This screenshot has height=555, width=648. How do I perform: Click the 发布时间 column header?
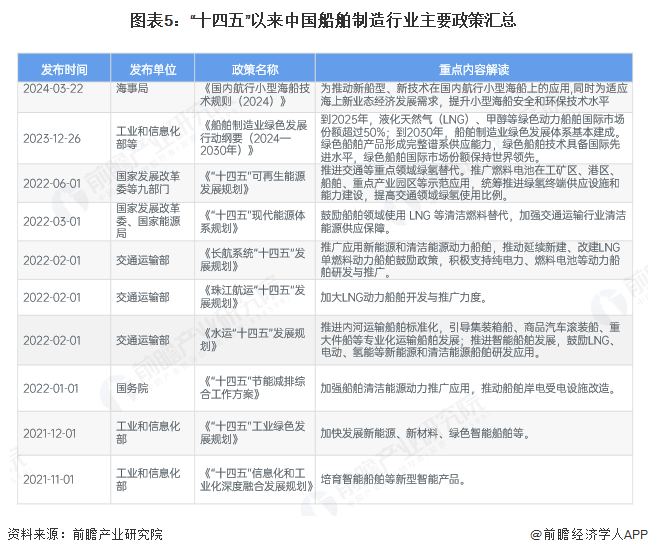pyautogui.click(x=64, y=69)
